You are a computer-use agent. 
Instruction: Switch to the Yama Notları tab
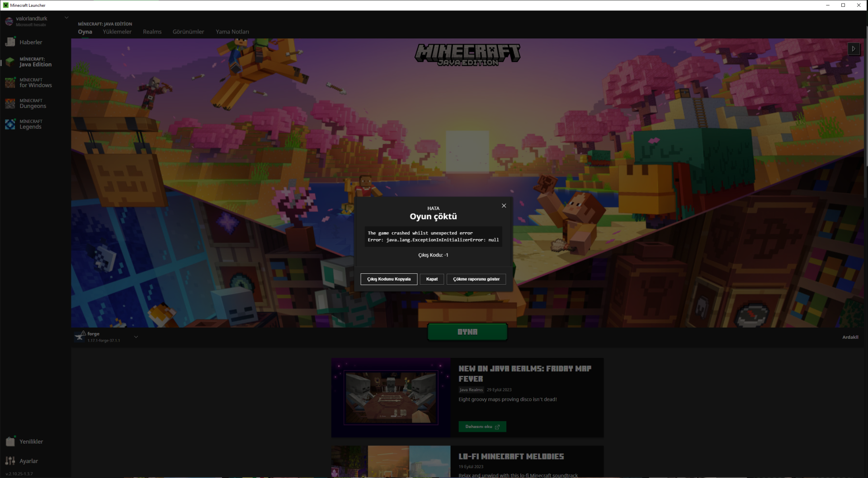click(232, 32)
